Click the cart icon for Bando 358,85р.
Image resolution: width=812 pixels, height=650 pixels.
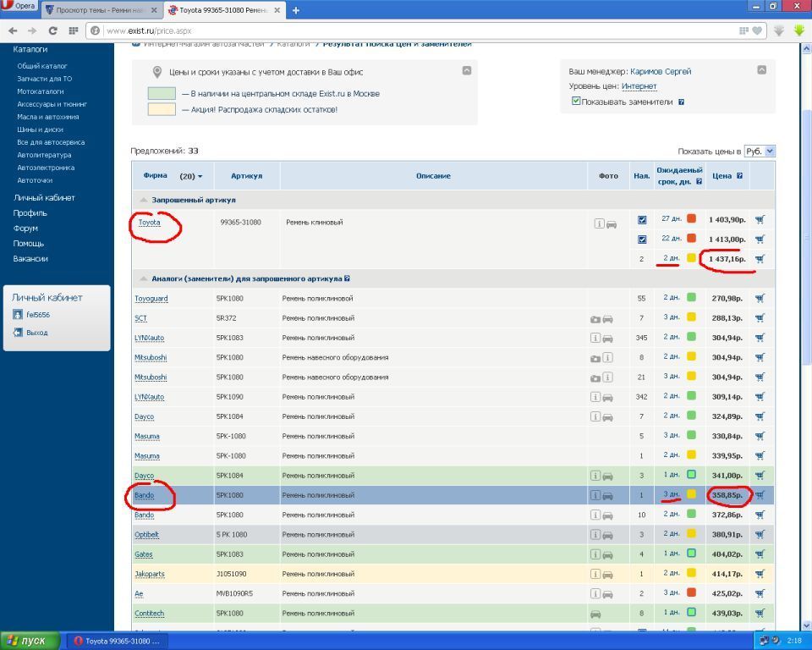(760, 495)
